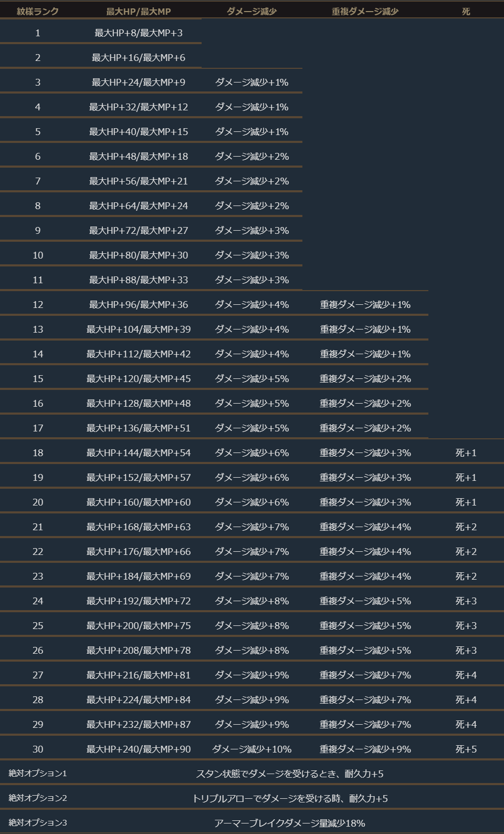Image resolution: width=504 pixels, height=834 pixels.
Task: Click the 重複ダメージ減少+9% cell
Action: [365, 749]
